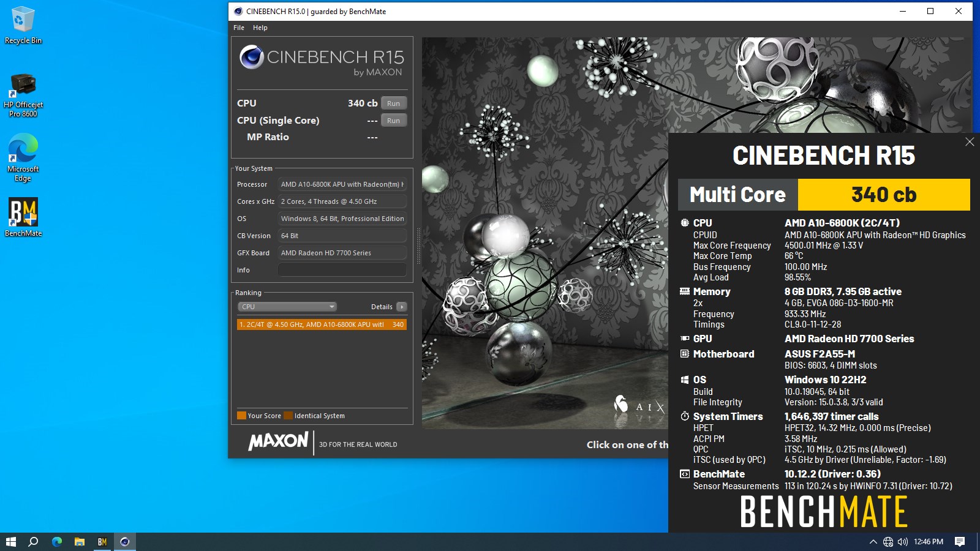Click 'HPET32, 14.32 MHz, 0.000 ms (Precise)' text
This screenshot has height=551, width=980.
pos(858,428)
